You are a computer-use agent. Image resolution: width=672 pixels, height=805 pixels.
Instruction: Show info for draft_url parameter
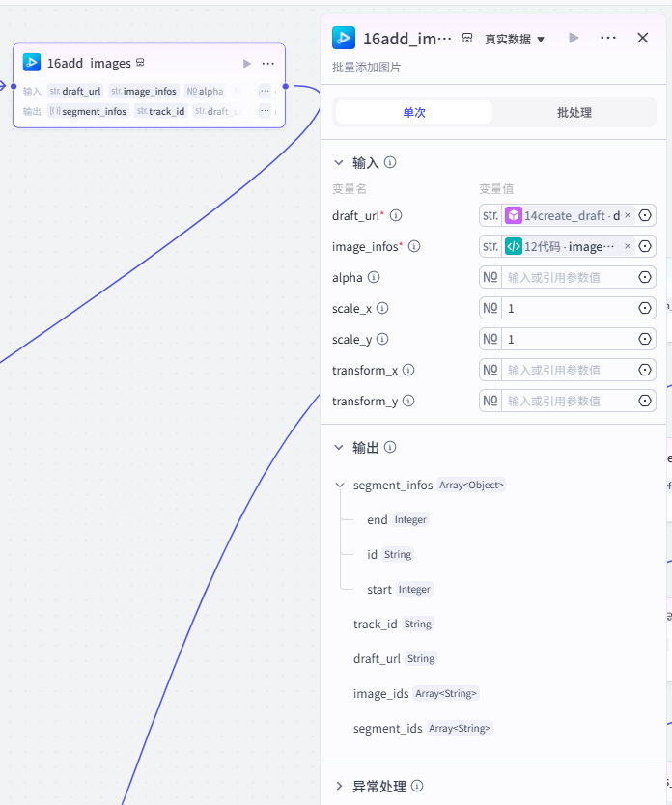click(x=396, y=215)
